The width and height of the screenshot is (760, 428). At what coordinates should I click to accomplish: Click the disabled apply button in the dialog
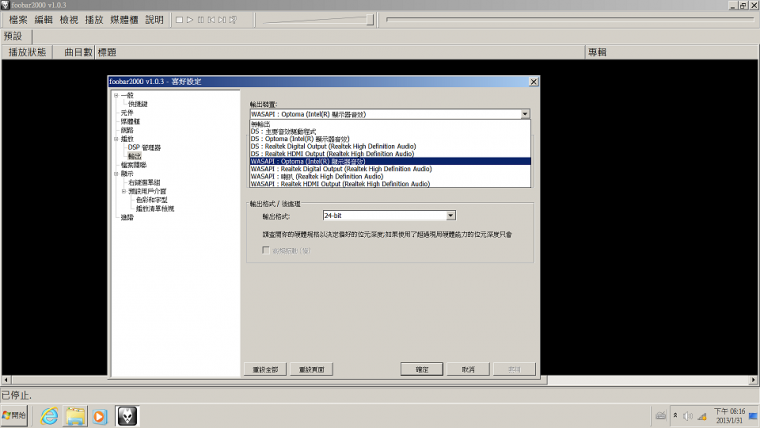pyautogui.click(x=514, y=369)
